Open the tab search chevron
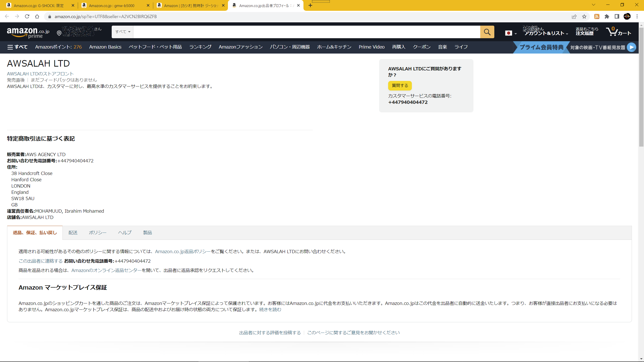This screenshot has width=644, height=362. tap(593, 5)
